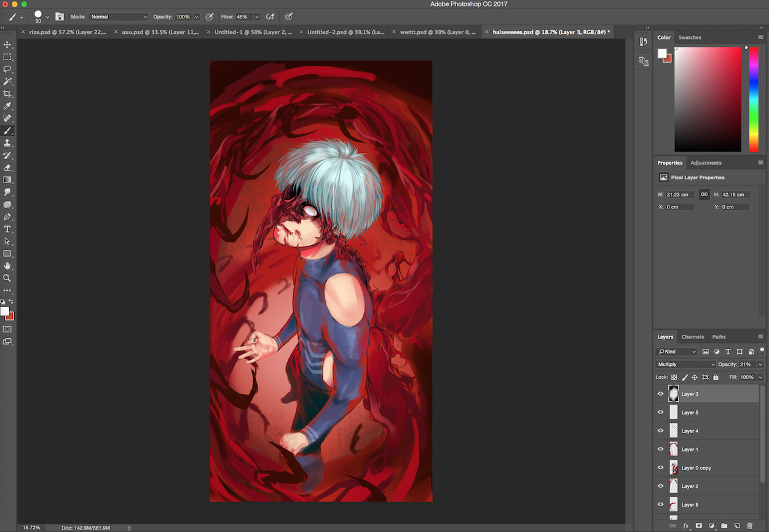Hide Layer 3 visibility eye
This screenshot has height=532, width=769.
coord(661,394)
